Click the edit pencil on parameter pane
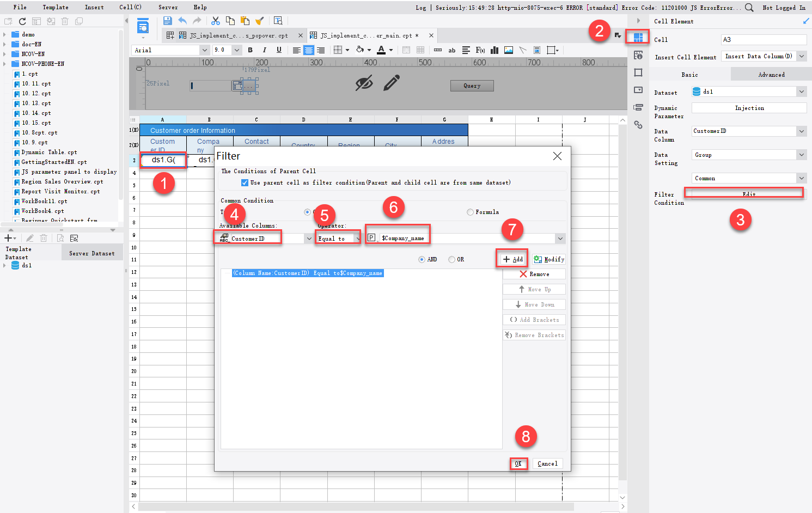The height and width of the screenshot is (513, 812). click(392, 83)
